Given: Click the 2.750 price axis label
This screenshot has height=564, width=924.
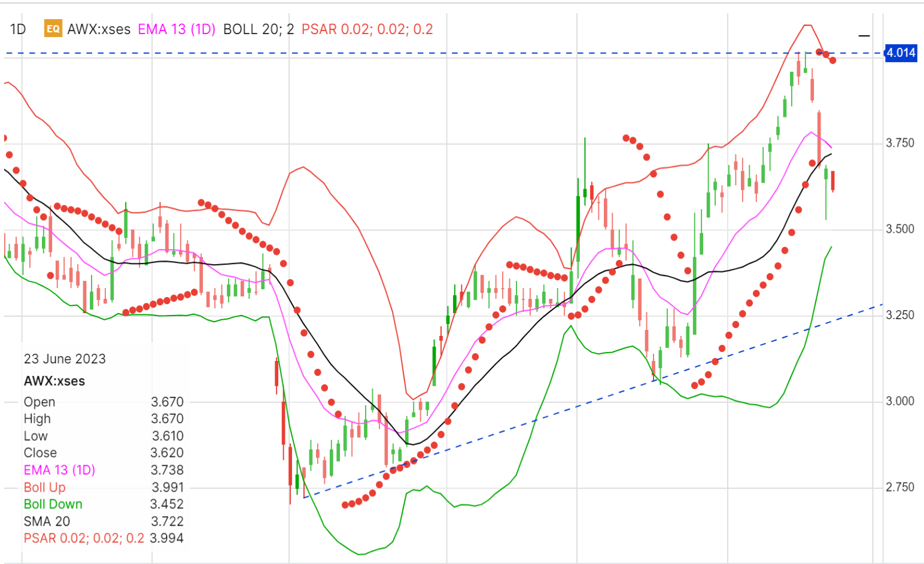Looking at the screenshot, I should tap(900, 487).
